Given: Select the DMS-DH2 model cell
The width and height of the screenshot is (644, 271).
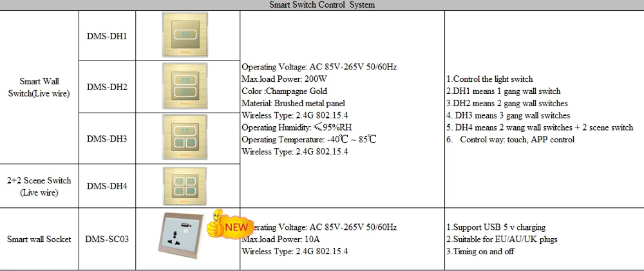Looking at the screenshot, I should [x=107, y=87].
